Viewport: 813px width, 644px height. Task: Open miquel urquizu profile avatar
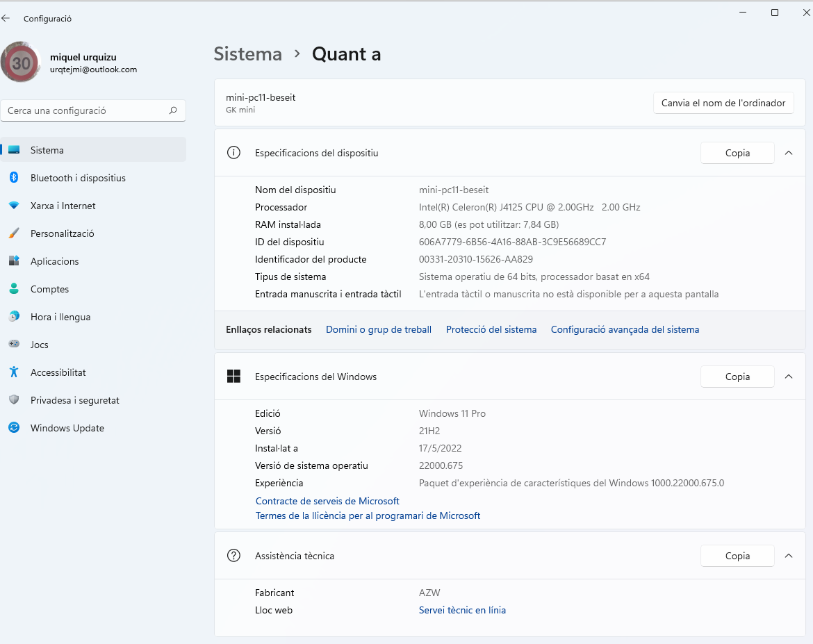[21, 63]
